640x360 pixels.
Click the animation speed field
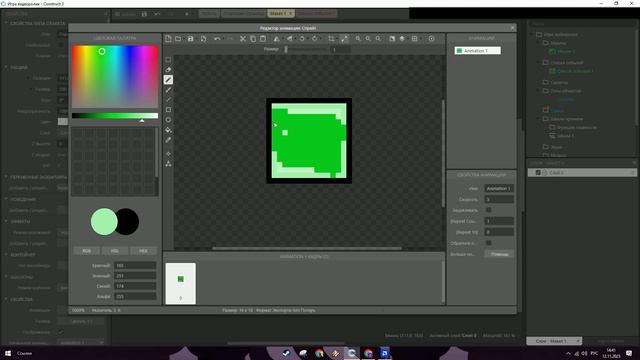tap(499, 199)
